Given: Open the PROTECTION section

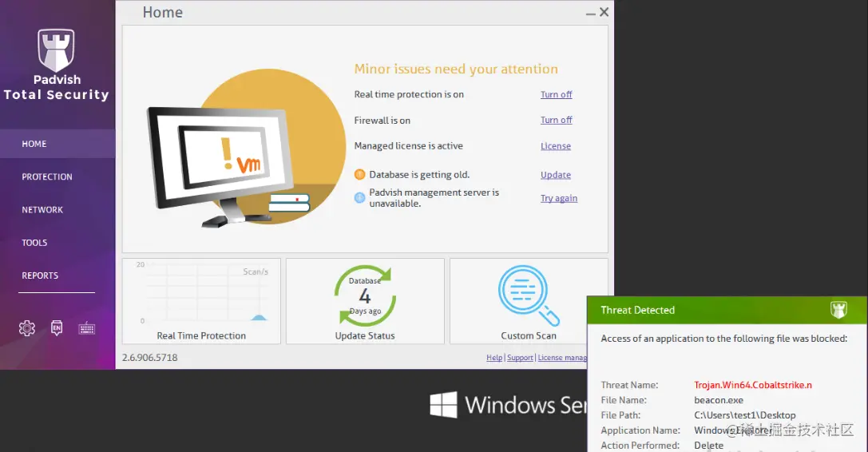Looking at the screenshot, I should click(x=47, y=176).
